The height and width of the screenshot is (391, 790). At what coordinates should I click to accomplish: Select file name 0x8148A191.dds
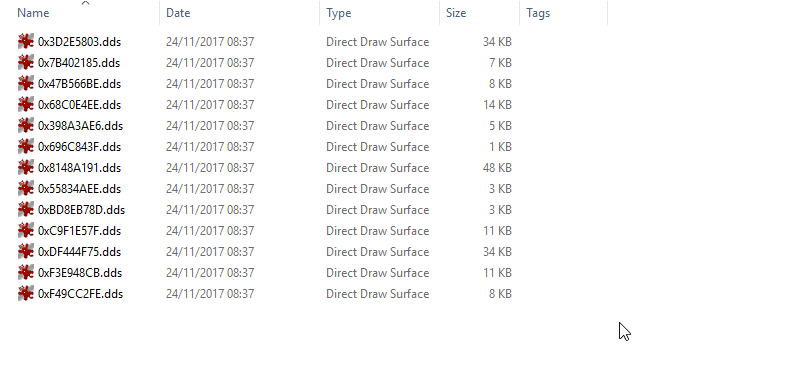[80, 168]
